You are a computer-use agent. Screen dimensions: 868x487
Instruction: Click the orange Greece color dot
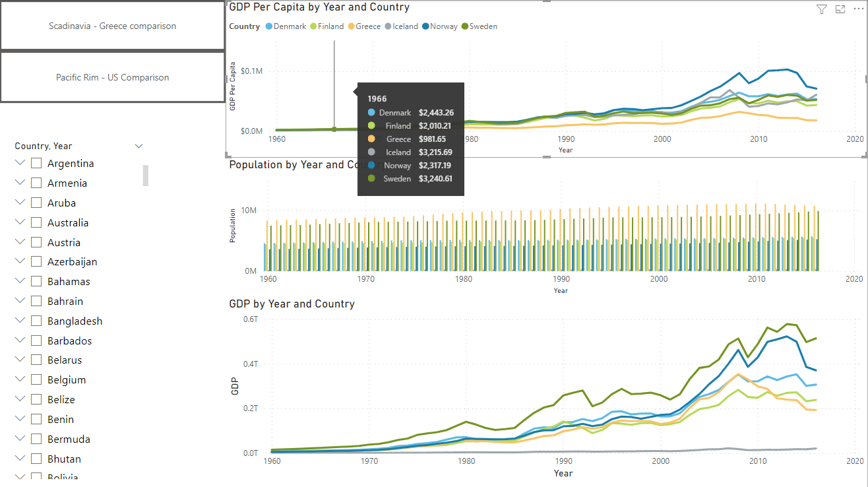tap(352, 26)
